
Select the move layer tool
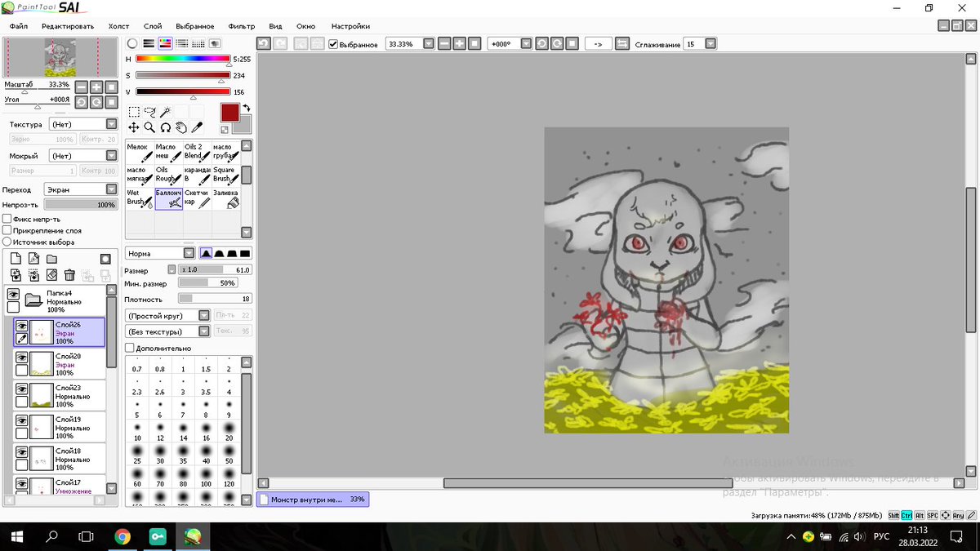point(134,127)
